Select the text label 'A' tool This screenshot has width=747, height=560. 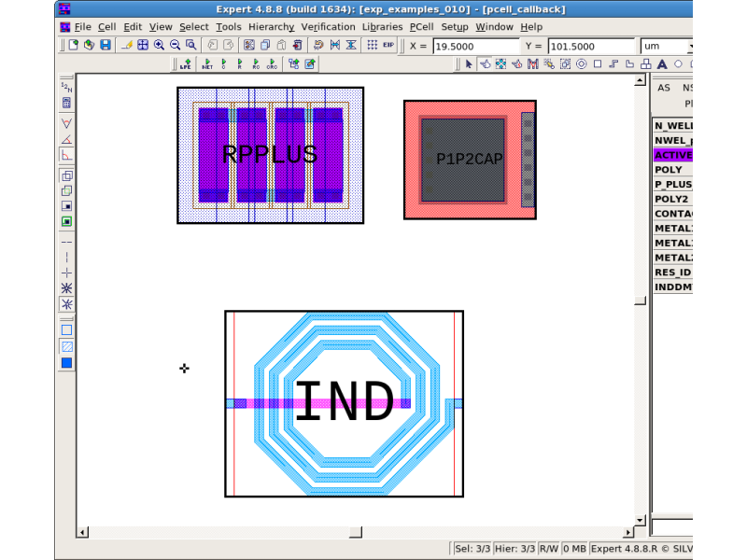pyautogui.click(x=661, y=64)
